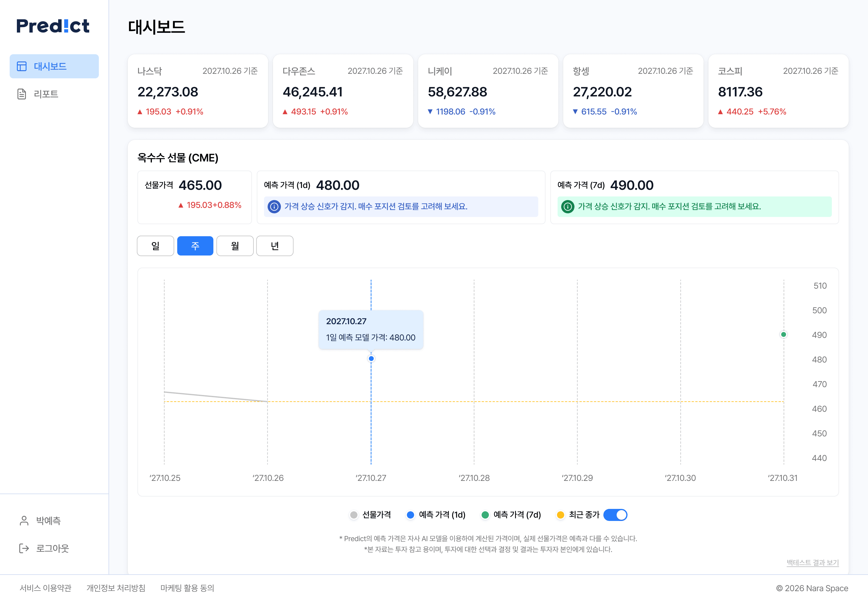Open the 서비스 이용약관 footer link
This screenshot has height=602, width=868.
click(45, 588)
